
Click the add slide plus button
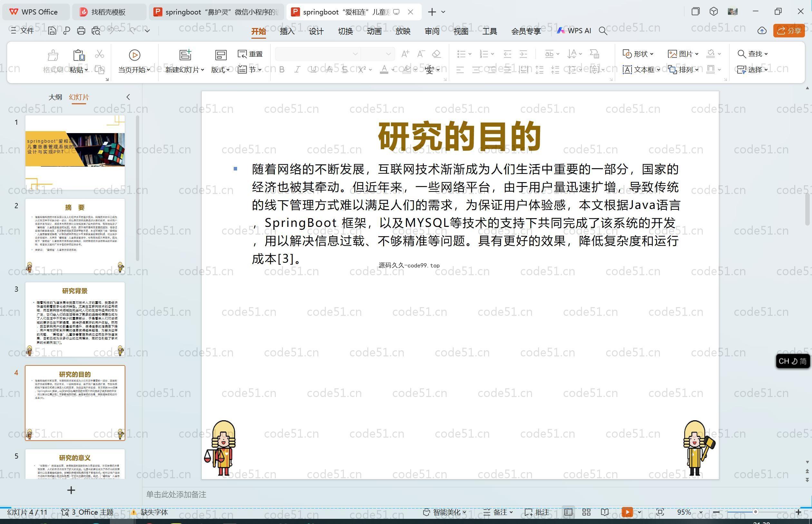(71, 490)
